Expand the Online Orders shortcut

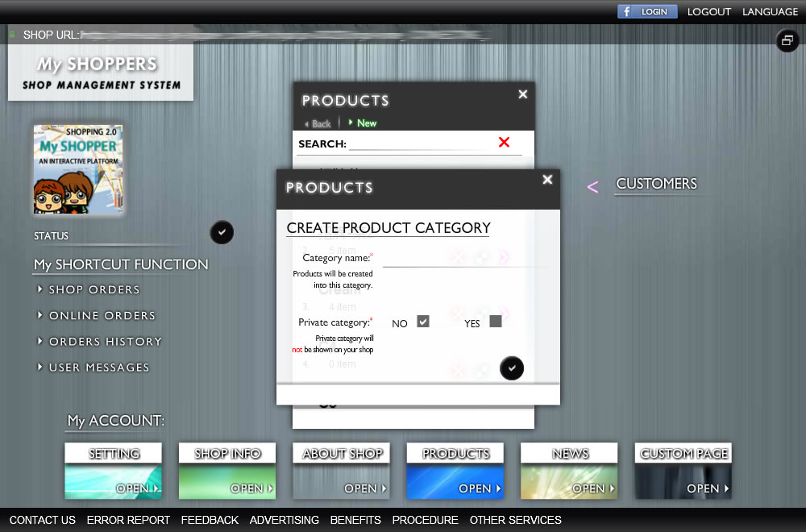(102, 315)
